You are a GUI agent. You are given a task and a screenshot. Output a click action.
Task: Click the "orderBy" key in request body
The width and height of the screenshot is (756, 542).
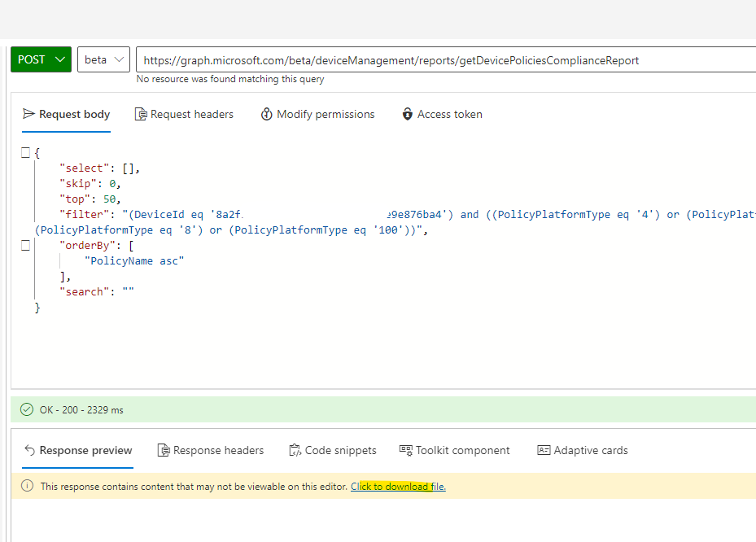[88, 246]
